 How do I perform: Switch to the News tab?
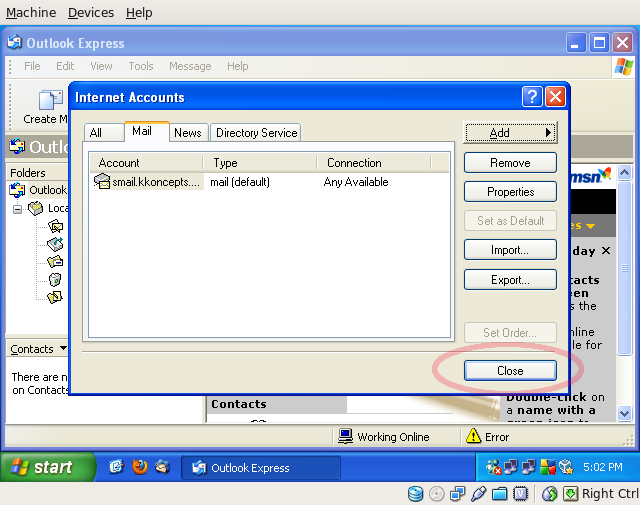(x=189, y=133)
